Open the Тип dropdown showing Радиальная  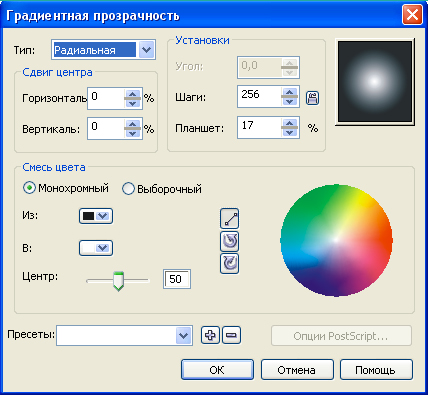(x=146, y=50)
